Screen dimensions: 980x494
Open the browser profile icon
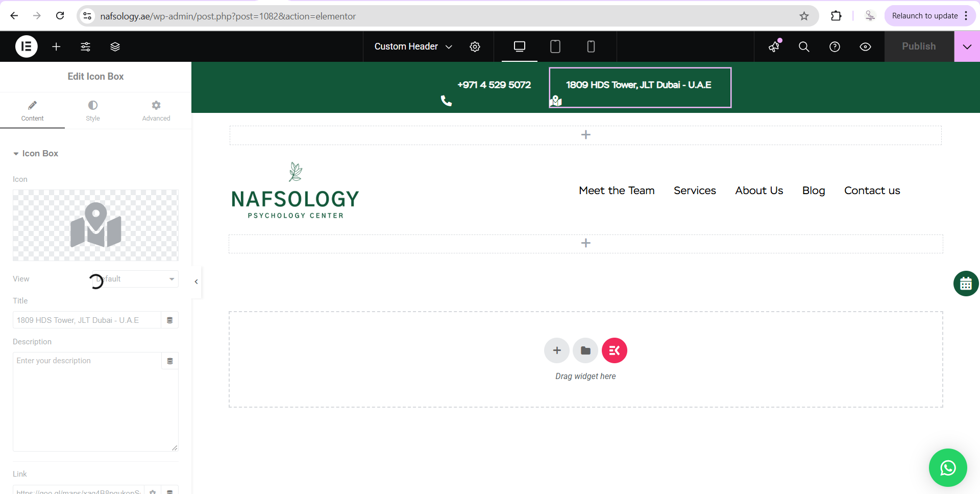coord(870,16)
